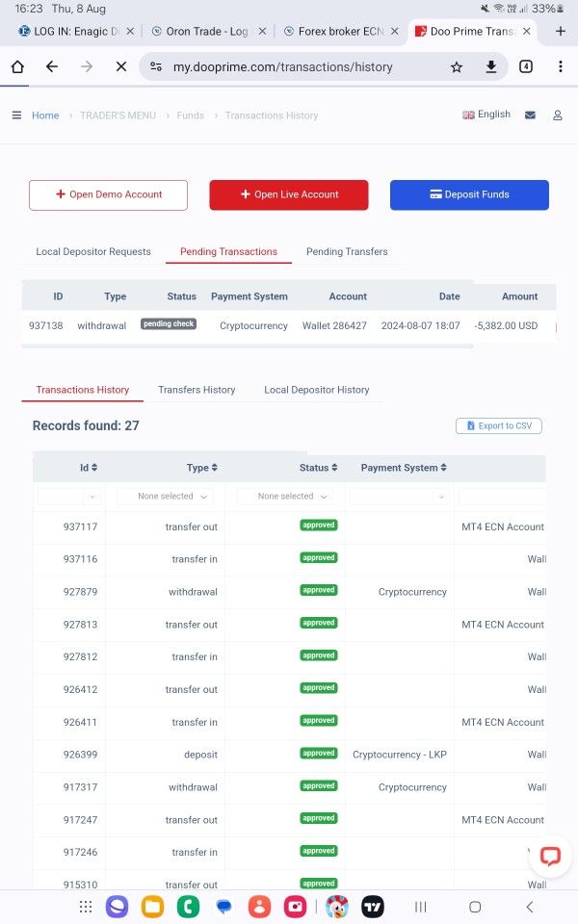Select the Transactions History tab
Viewport: 578px width, 924px height.
click(83, 390)
